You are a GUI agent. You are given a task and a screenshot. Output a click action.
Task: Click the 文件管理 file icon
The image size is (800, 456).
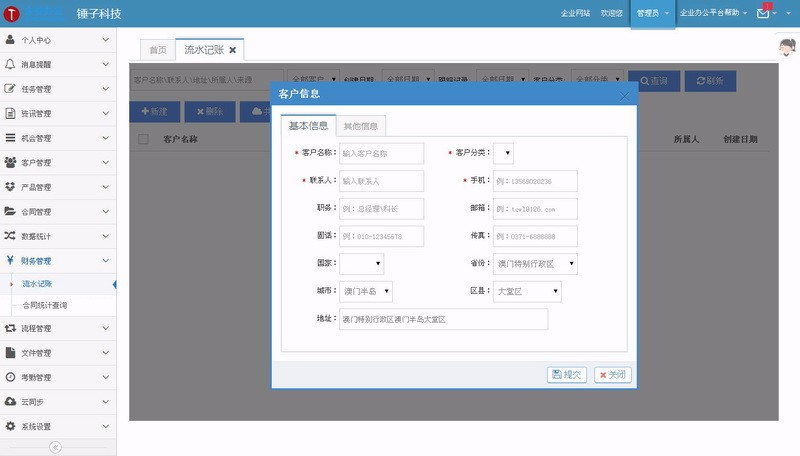pyautogui.click(x=10, y=352)
